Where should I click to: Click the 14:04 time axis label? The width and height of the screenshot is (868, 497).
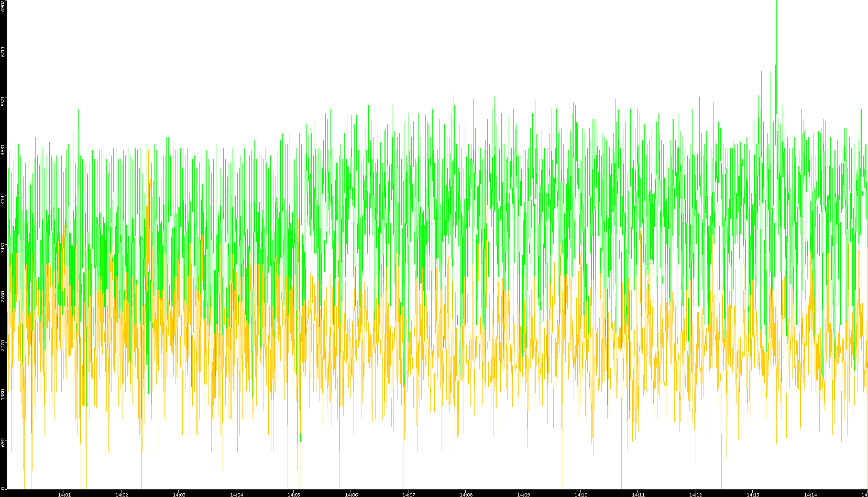coord(236,495)
